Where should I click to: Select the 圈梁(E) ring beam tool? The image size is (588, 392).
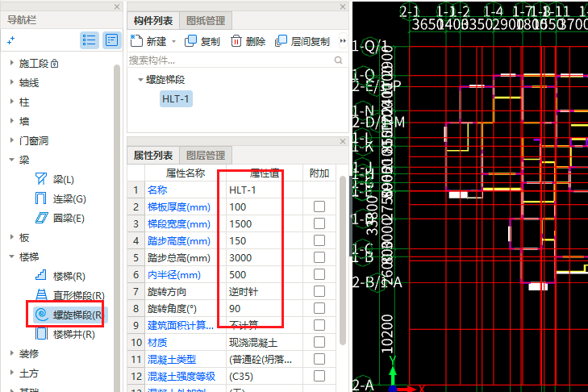click(x=60, y=218)
